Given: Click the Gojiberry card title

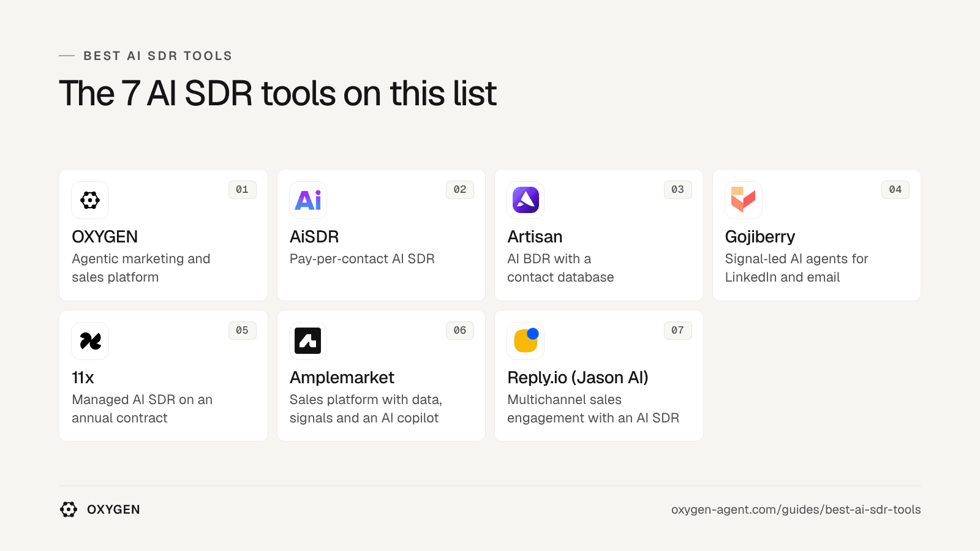Looking at the screenshot, I should (760, 237).
